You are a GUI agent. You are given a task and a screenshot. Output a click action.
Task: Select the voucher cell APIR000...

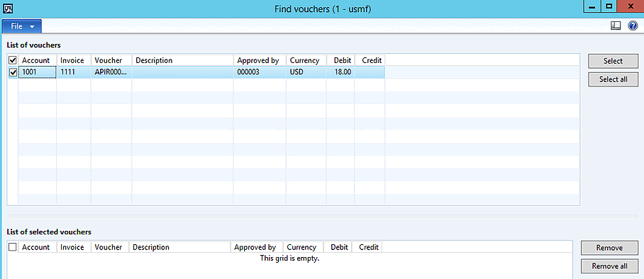111,73
